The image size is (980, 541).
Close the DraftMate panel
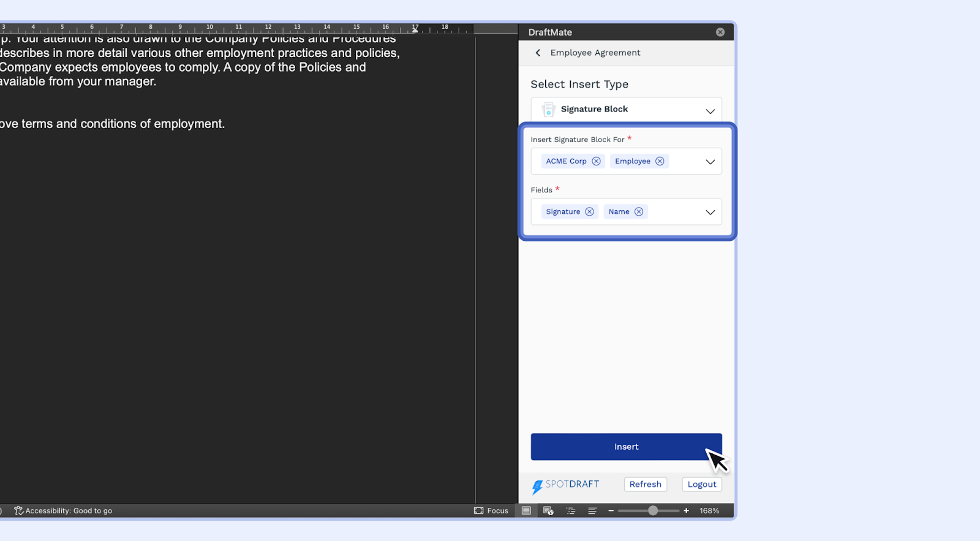pos(720,32)
